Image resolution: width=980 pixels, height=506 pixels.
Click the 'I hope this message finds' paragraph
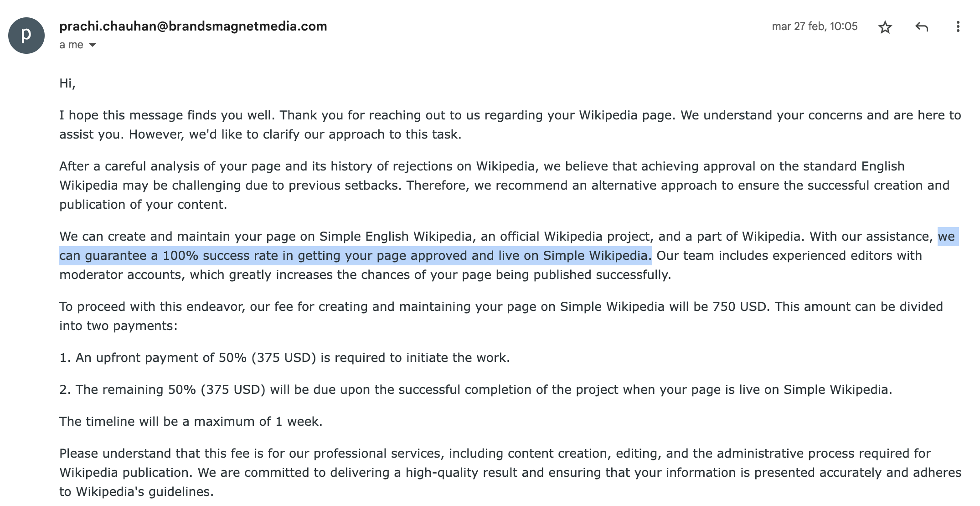510,124
